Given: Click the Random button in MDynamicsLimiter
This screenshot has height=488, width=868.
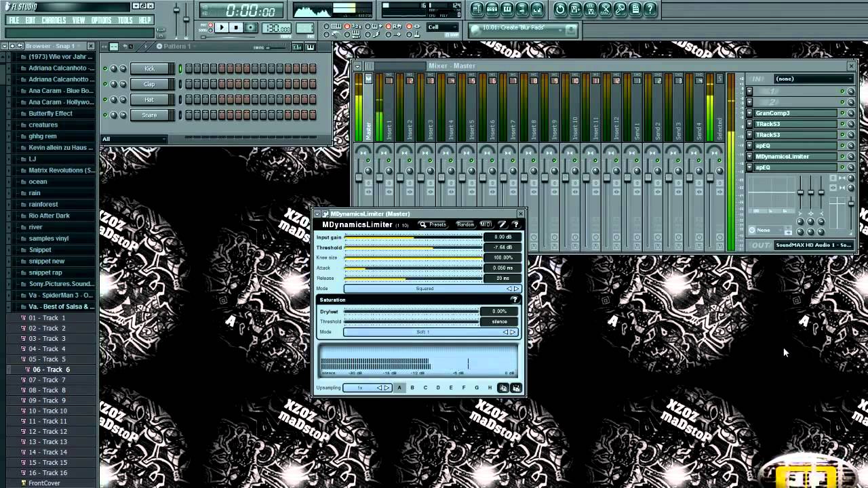Looking at the screenshot, I should click(x=465, y=224).
